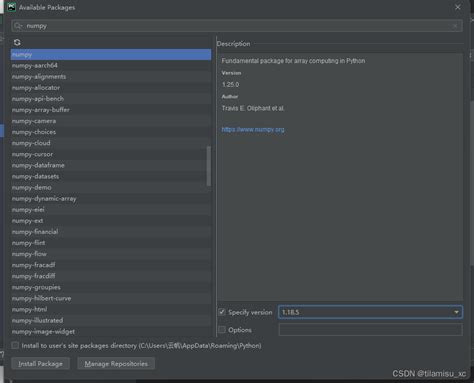Image resolution: width=474 pixels, height=383 pixels.
Task: Click the Manage Repositories button
Action: click(x=116, y=364)
